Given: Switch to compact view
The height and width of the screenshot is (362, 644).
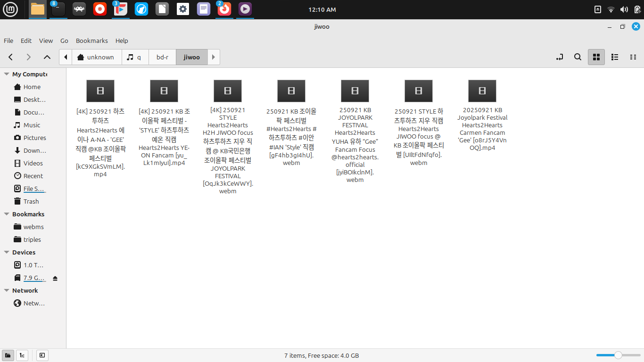Looking at the screenshot, I should coord(633,57).
